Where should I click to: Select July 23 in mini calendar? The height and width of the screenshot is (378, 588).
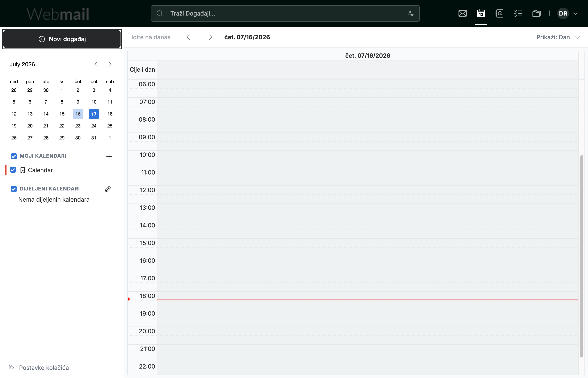click(78, 126)
